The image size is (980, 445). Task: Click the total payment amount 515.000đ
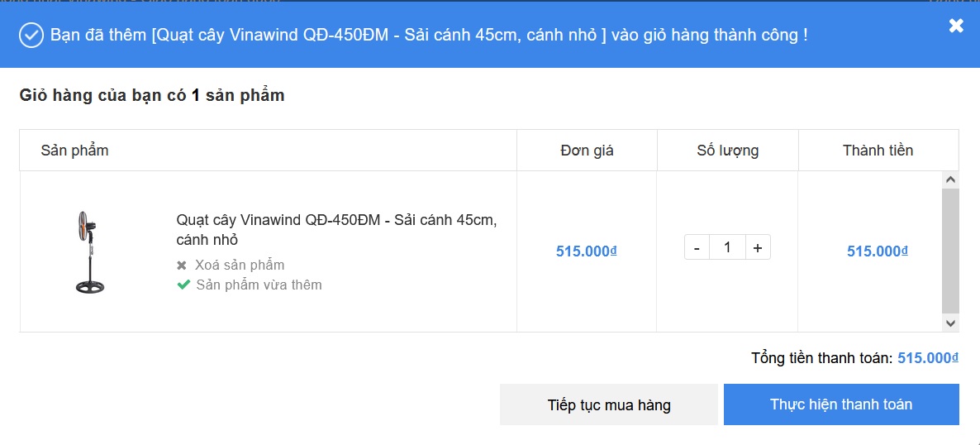[927, 358]
